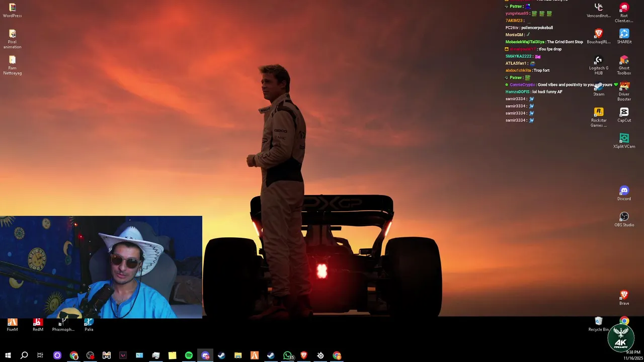The width and height of the screenshot is (644, 362).
Task: Open Task View in the taskbar
Action: (40, 355)
